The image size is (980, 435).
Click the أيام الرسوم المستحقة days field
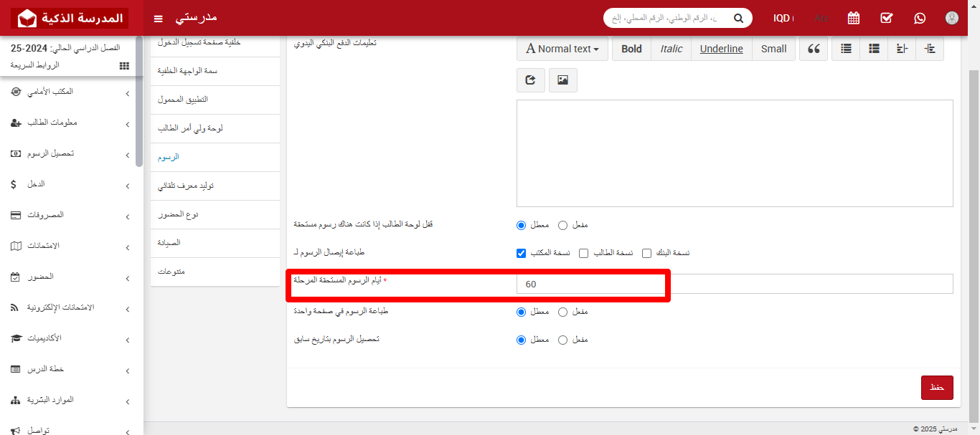[x=735, y=284]
